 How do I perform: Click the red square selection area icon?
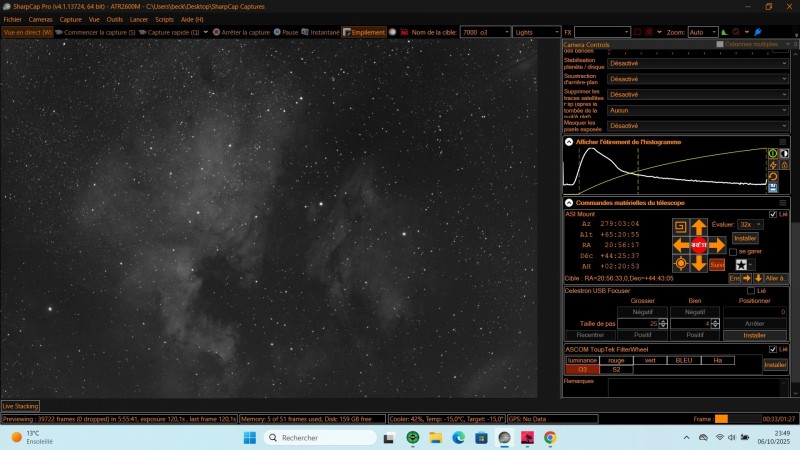tap(637, 32)
